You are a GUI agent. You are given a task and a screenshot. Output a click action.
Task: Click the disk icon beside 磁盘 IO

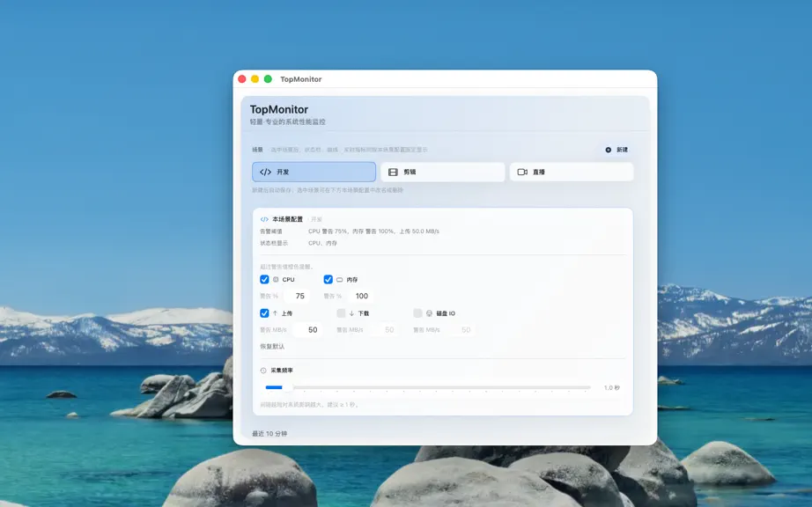(x=429, y=313)
